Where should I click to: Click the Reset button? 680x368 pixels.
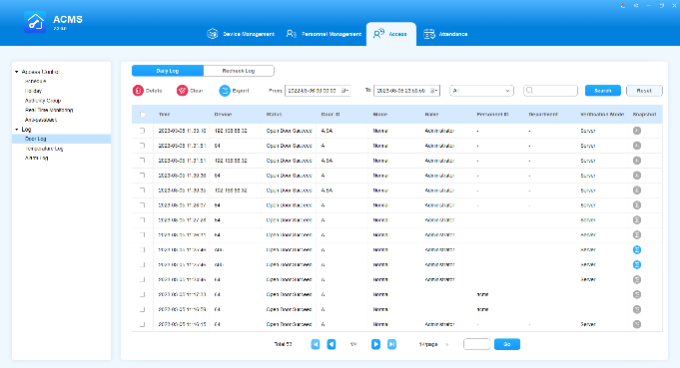(x=644, y=91)
